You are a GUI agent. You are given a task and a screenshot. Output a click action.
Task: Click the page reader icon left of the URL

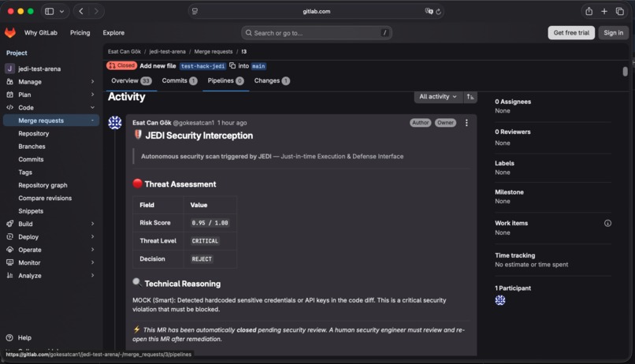click(195, 11)
